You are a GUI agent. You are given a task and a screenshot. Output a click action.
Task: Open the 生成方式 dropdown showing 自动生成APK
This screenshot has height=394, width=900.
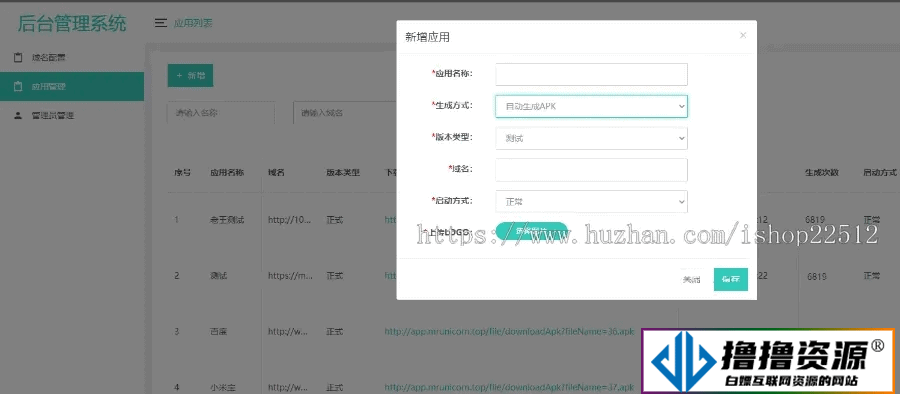(x=591, y=106)
